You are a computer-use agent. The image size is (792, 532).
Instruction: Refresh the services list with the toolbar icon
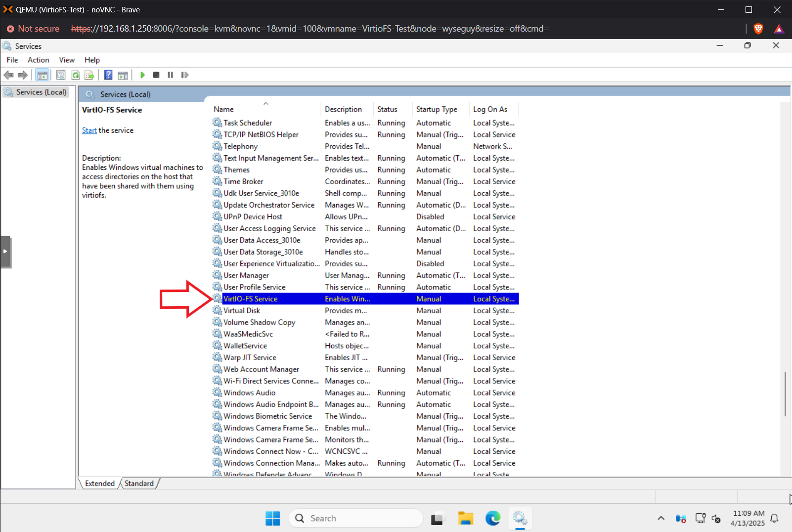tap(76, 75)
